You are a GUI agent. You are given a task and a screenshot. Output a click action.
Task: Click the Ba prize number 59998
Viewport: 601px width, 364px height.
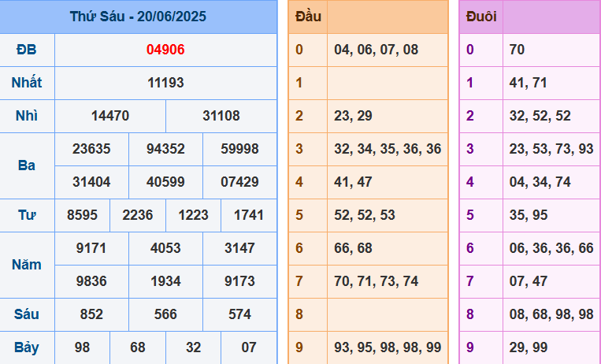(x=239, y=149)
